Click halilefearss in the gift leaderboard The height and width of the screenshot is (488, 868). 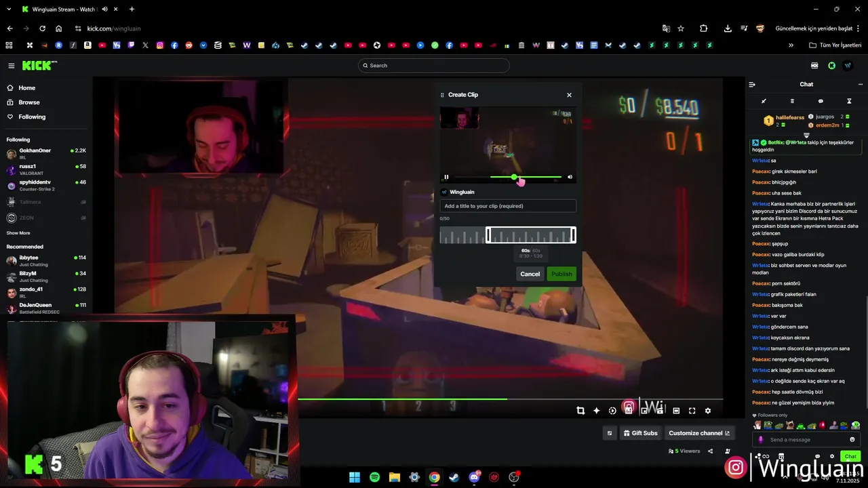tap(790, 118)
